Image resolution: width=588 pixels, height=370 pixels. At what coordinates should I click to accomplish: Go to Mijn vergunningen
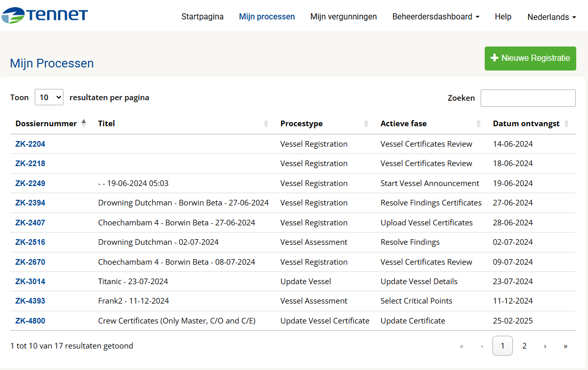click(344, 17)
